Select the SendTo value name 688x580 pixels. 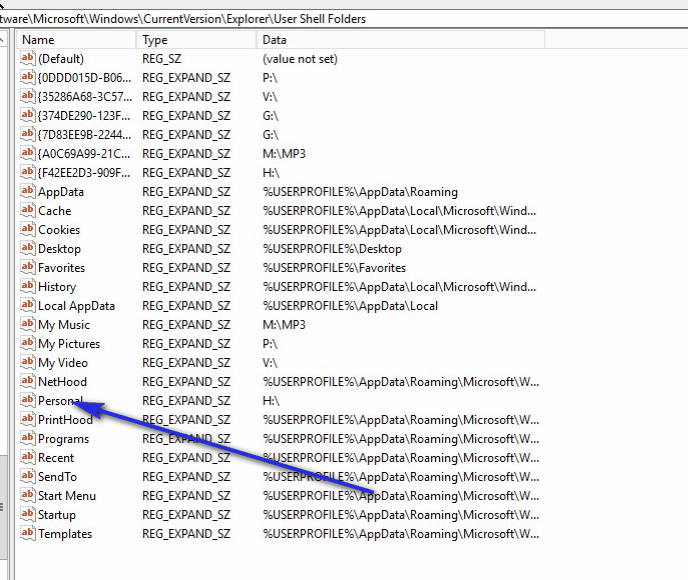pos(57,477)
